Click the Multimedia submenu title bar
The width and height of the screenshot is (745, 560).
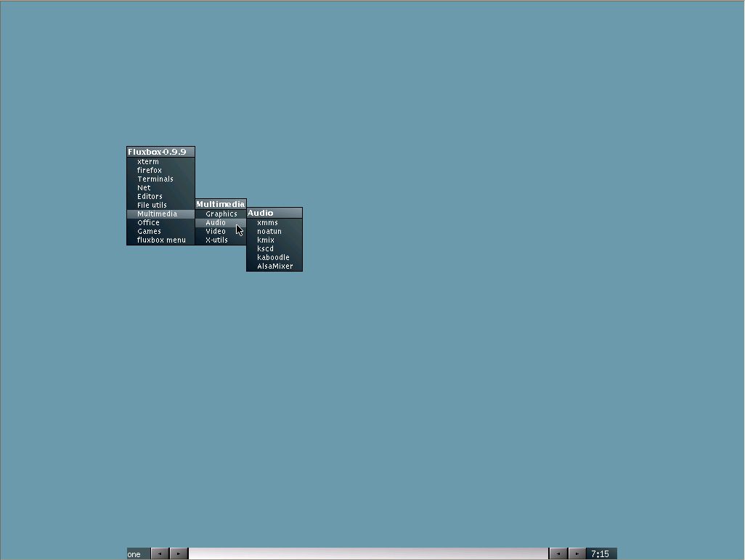(221, 204)
